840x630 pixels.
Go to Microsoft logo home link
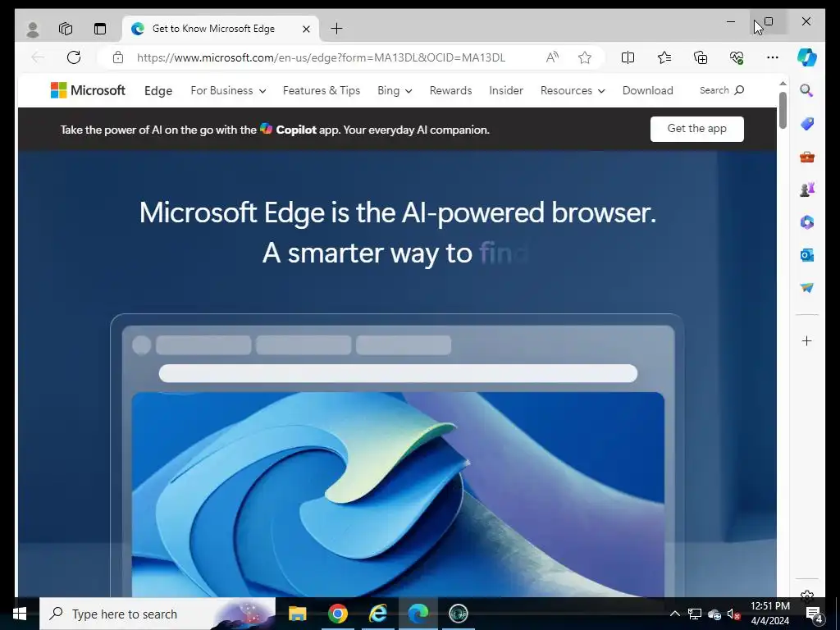[88, 90]
